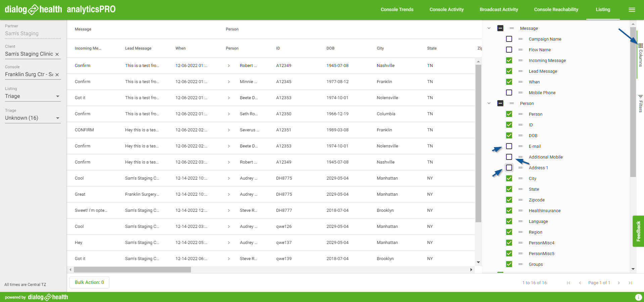
Task: Check the E-mail column checkbox
Action: [509, 146]
